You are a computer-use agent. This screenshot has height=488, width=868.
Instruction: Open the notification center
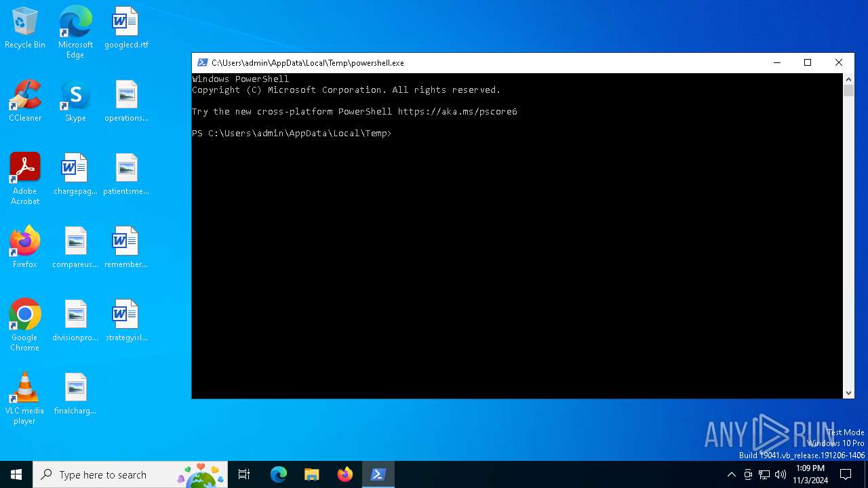click(x=846, y=474)
